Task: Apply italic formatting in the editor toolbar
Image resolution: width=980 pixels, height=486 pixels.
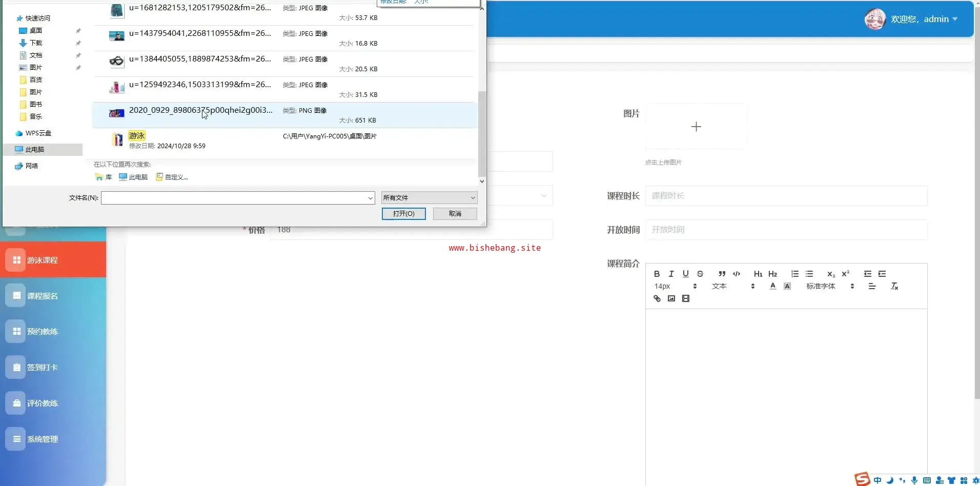Action: point(671,274)
